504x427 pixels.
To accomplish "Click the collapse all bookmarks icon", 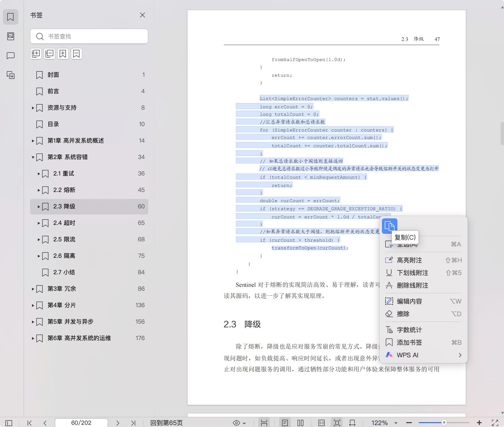I will click(49, 54).
